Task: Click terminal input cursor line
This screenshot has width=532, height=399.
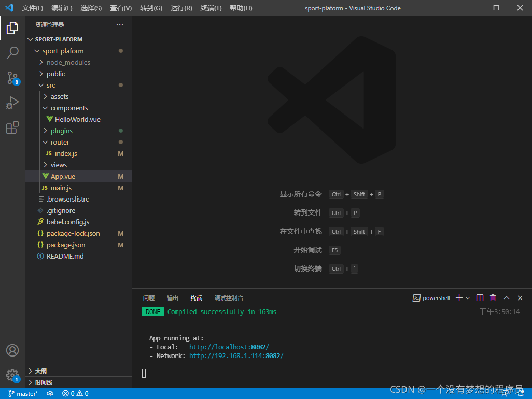Action: point(144,373)
